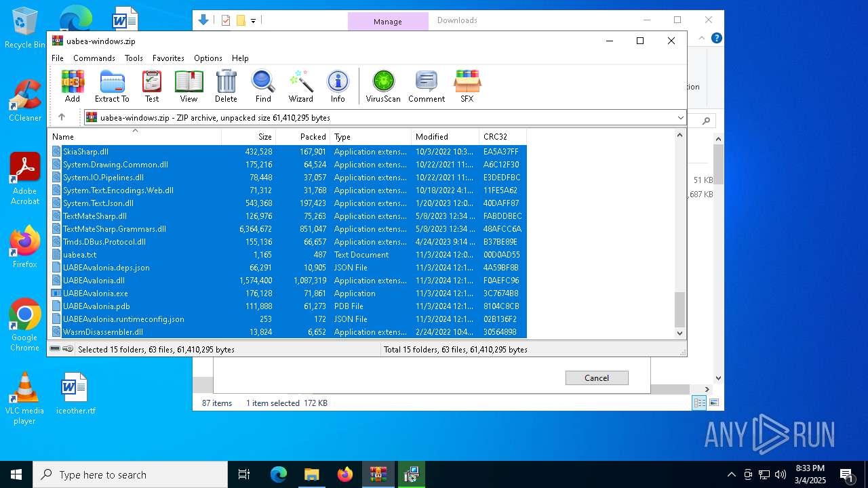868x488 pixels.
Task: Expand the archive path dropdown
Action: tap(680, 117)
